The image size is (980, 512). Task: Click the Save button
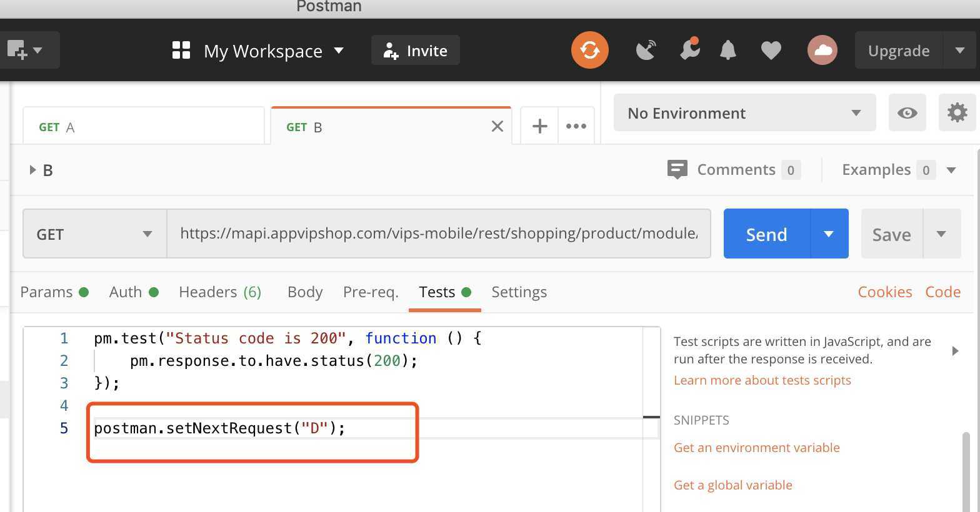tap(892, 234)
